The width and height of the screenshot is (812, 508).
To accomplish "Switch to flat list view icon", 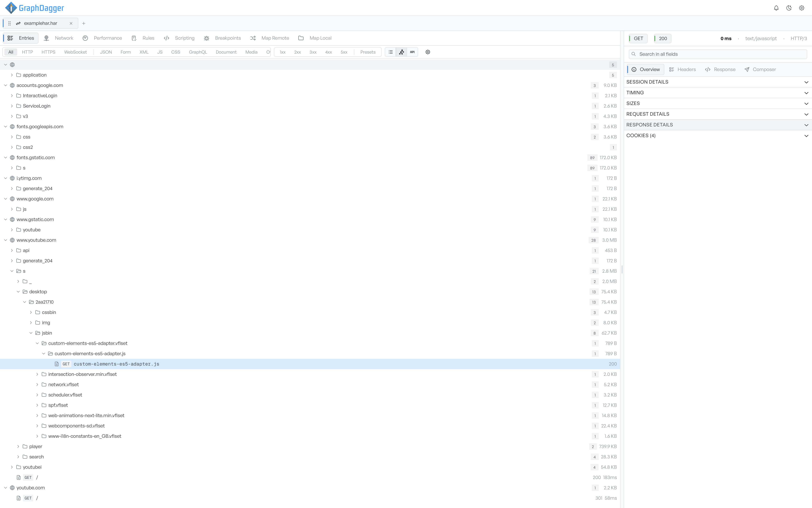I will (391, 52).
